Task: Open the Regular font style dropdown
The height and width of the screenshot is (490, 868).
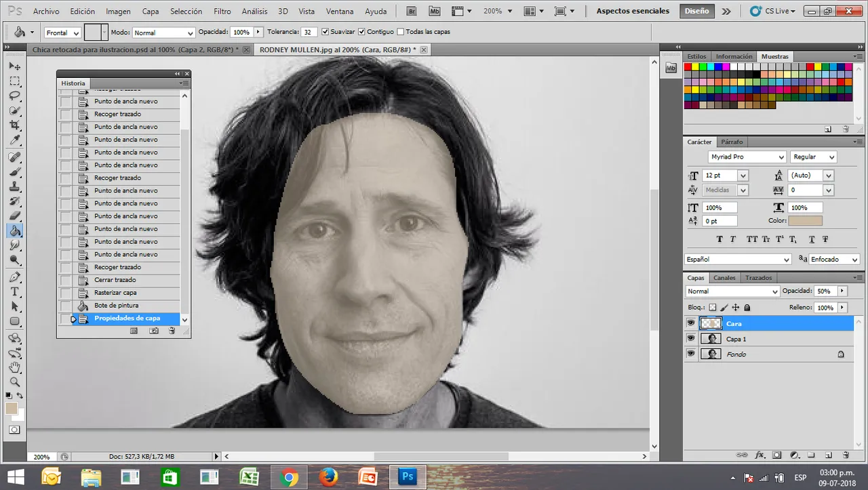Action: point(814,157)
